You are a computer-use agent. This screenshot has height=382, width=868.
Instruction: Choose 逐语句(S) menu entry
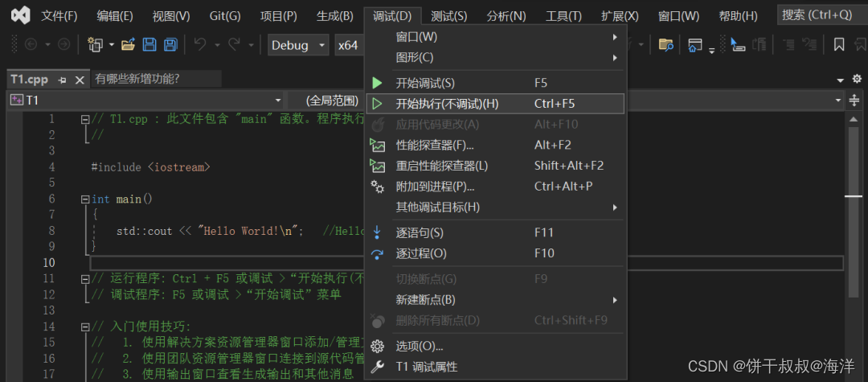click(495, 232)
